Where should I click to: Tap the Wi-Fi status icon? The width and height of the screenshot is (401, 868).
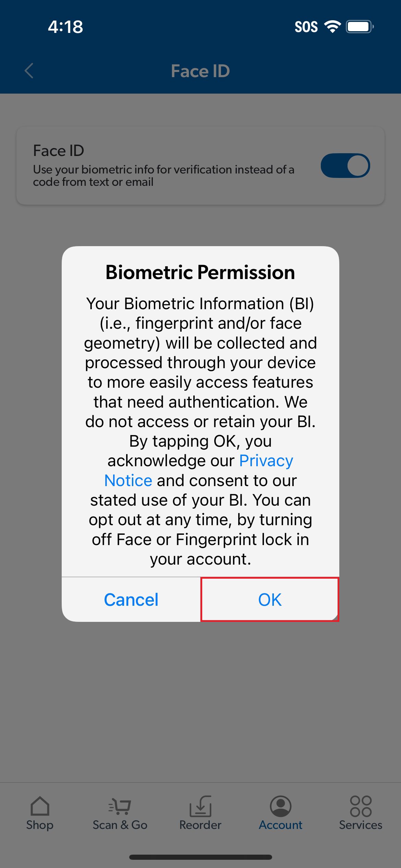tap(332, 27)
